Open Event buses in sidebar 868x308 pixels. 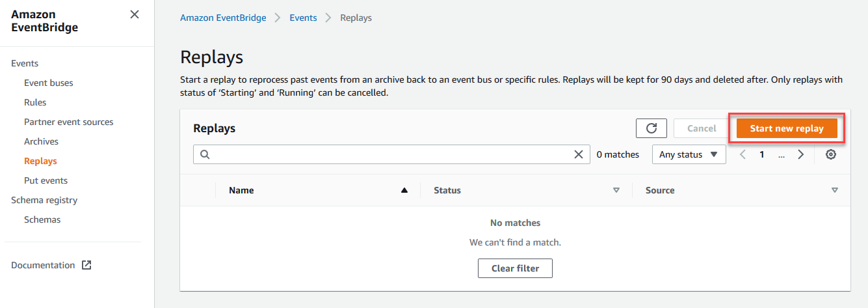tap(49, 83)
